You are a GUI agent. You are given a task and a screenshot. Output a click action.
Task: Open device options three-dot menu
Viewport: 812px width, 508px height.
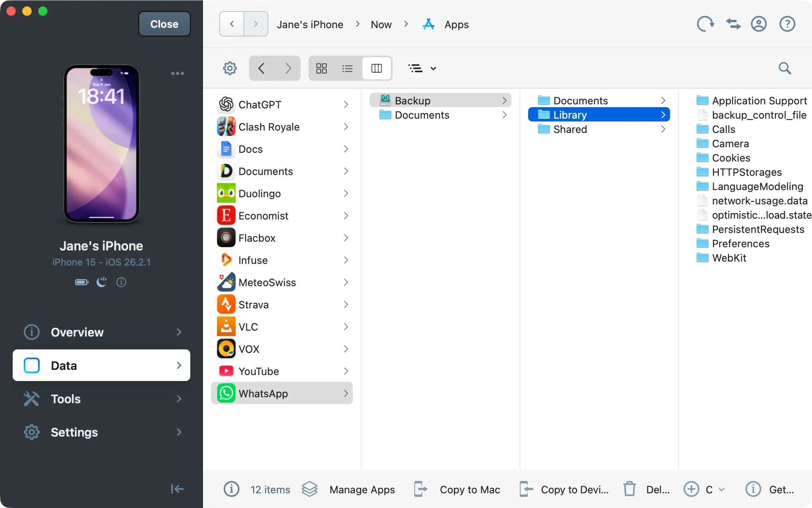click(177, 73)
